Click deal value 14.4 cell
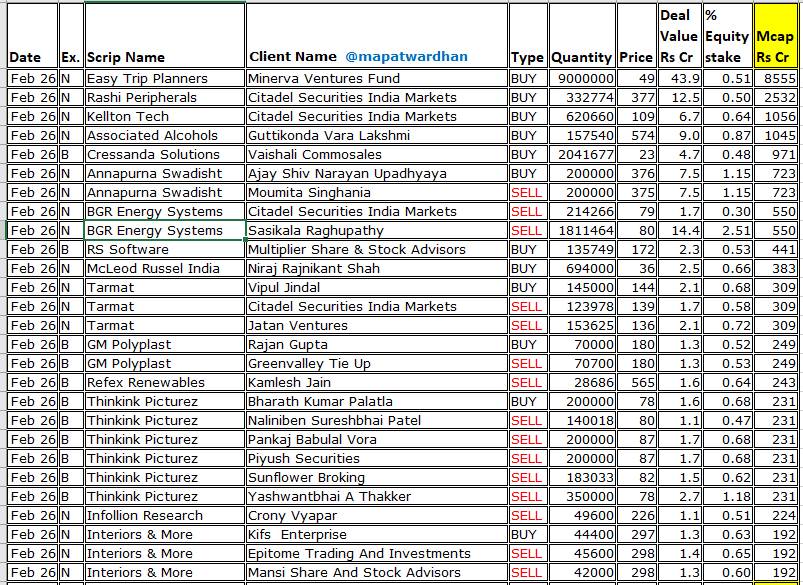 (x=680, y=231)
